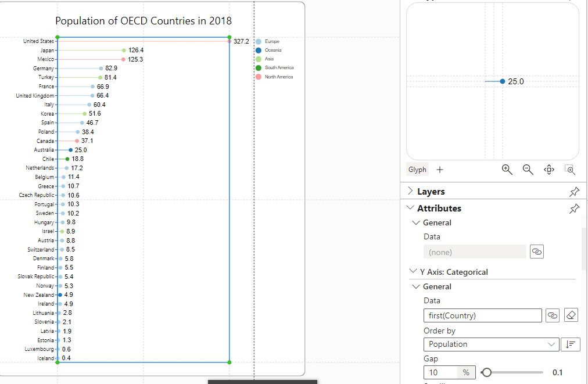Click the Europe legend color swatch

[x=259, y=42]
